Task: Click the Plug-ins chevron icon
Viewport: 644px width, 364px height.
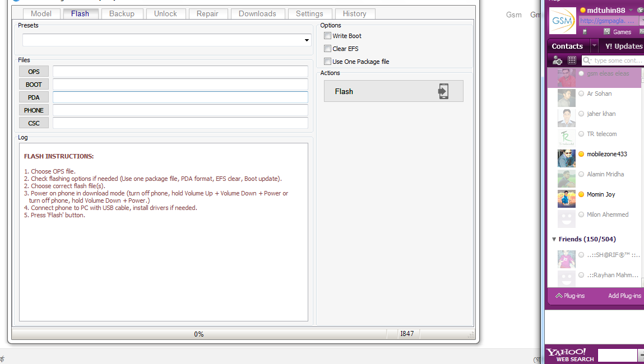Action: 559,296
